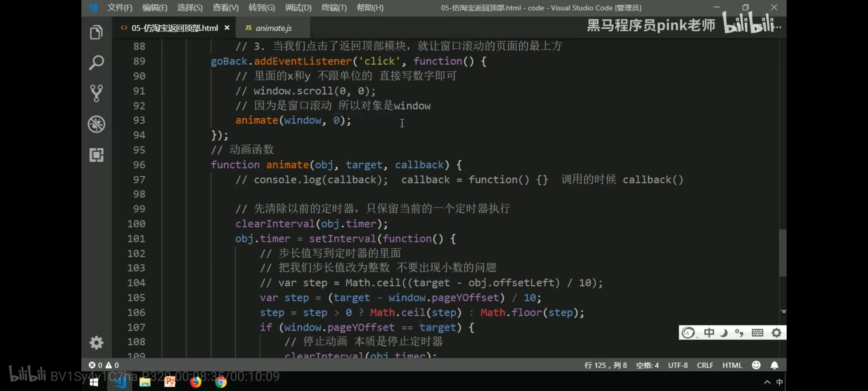Click errors and warnings count in status bar
868x391 pixels.
click(104, 365)
